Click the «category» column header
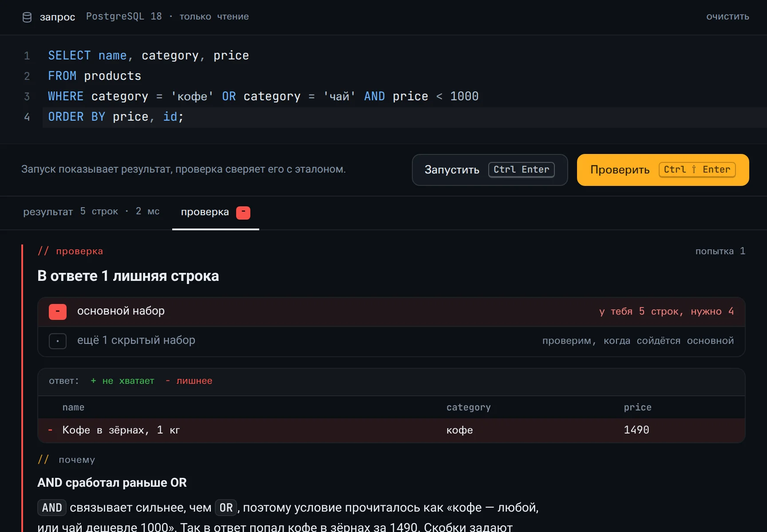 469,407
